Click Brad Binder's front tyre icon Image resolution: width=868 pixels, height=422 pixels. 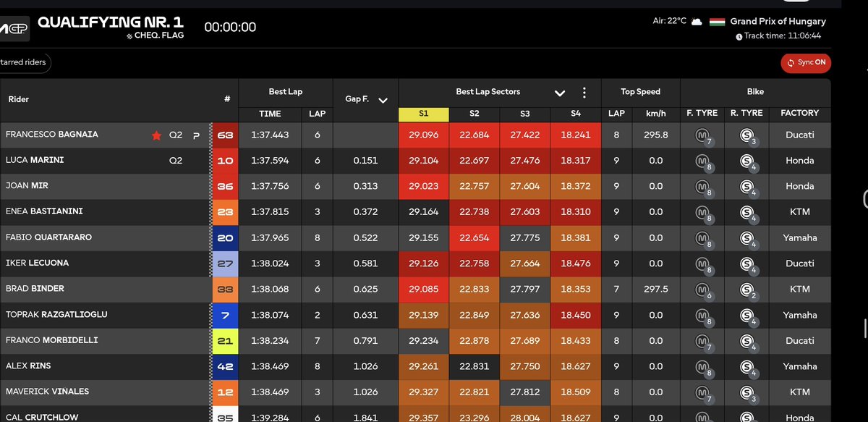pos(703,290)
